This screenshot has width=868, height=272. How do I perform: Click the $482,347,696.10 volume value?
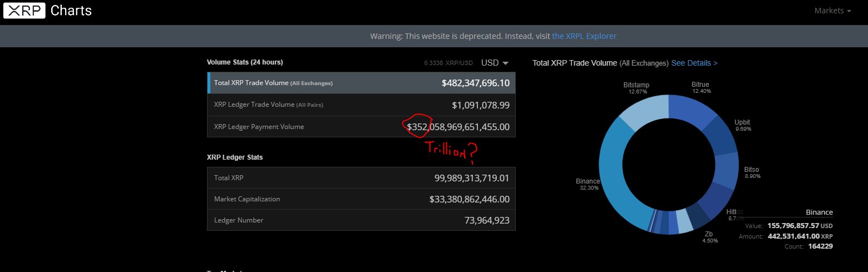tap(476, 83)
